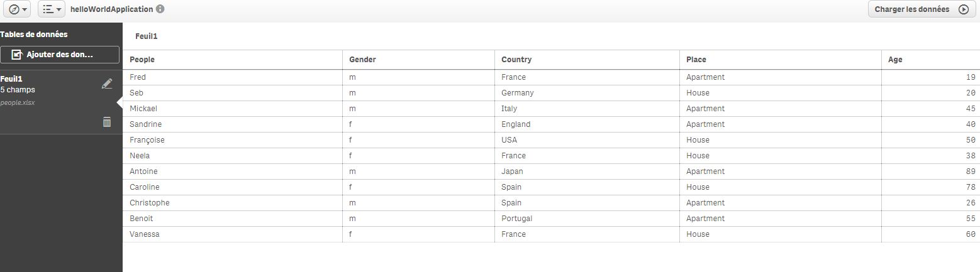Click the Country column header

tap(516, 60)
